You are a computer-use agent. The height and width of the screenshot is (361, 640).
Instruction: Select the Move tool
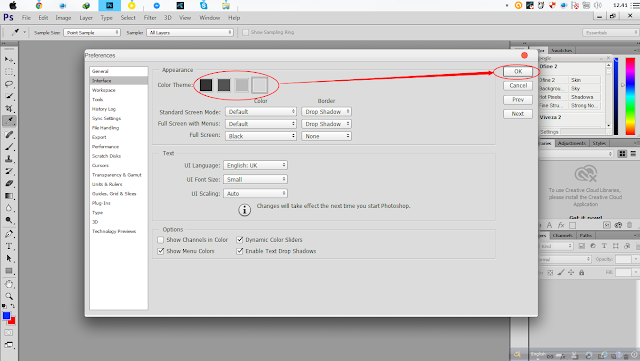(9, 60)
